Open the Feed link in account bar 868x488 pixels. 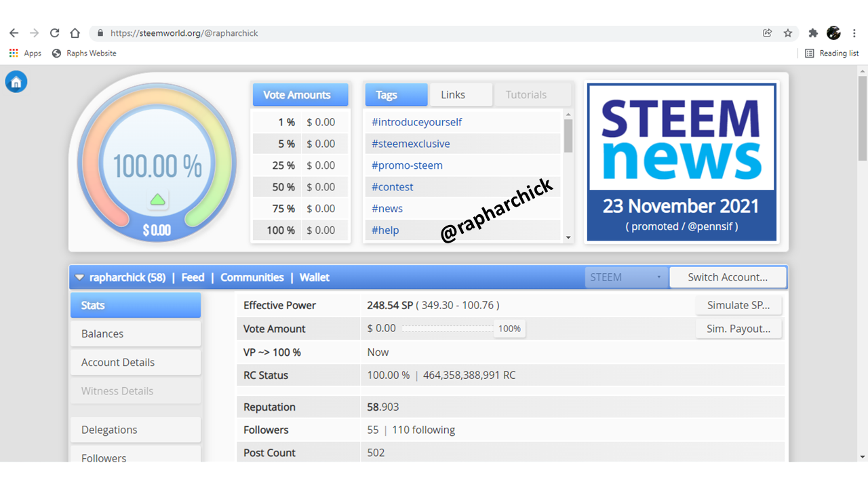pos(193,277)
